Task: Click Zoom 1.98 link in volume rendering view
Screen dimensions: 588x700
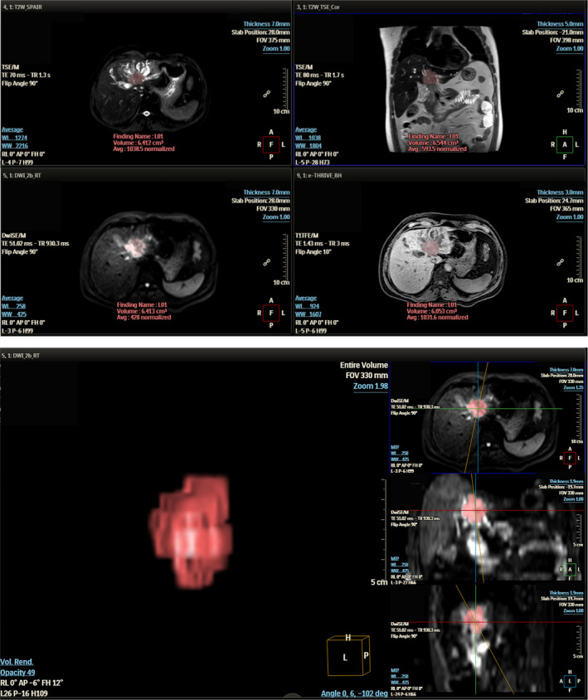Action: point(371,386)
